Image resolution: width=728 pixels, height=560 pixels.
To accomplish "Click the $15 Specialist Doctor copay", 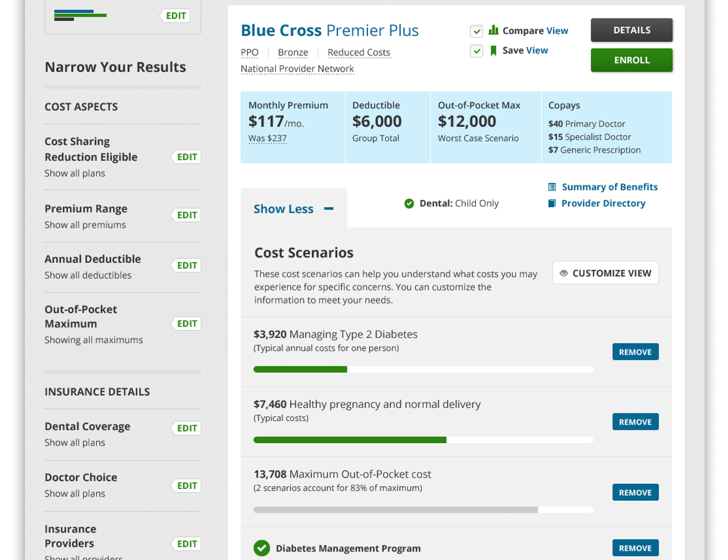I will [589, 137].
